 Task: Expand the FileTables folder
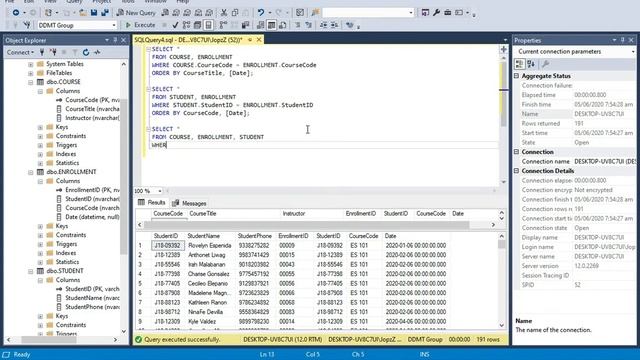(31, 73)
